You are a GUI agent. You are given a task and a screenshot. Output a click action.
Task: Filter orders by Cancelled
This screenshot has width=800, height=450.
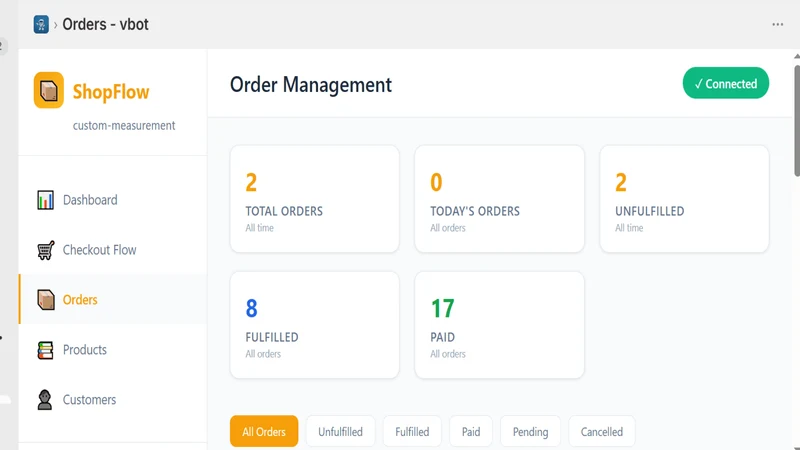(602, 432)
